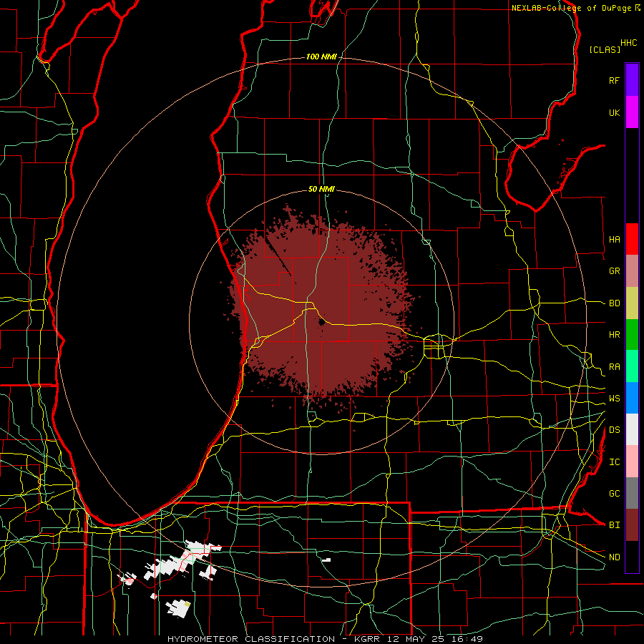Click the light pink IC legend swatch
The height and width of the screenshot is (644, 644).
click(632, 462)
